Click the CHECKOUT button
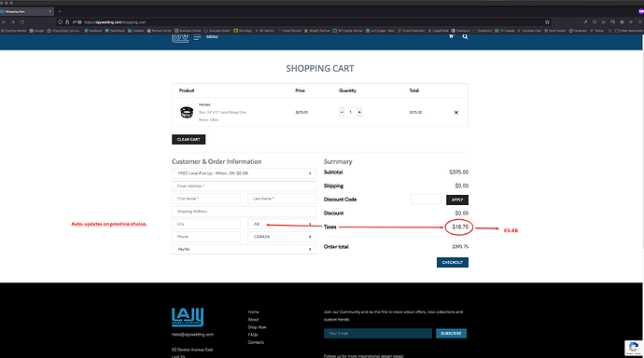 [452, 263]
